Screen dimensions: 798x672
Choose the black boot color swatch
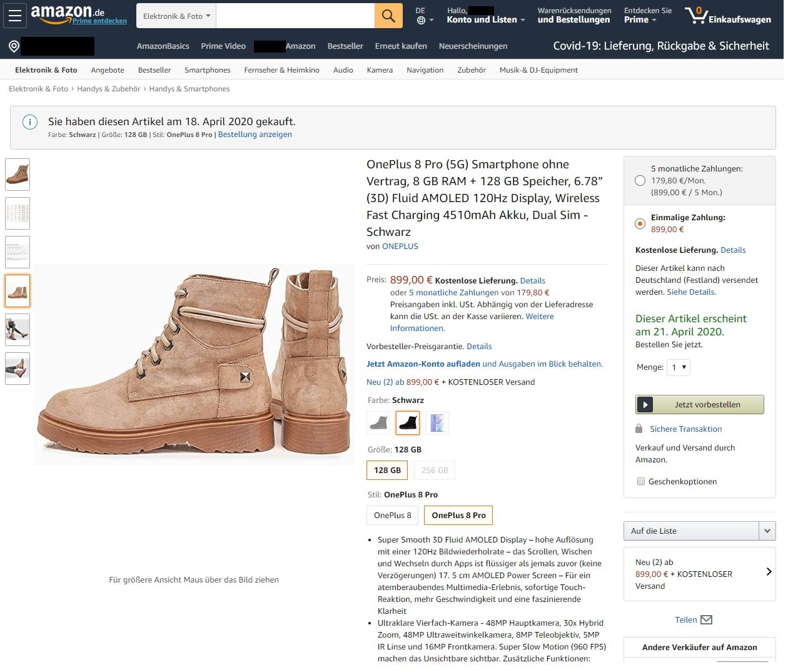pyautogui.click(x=408, y=424)
